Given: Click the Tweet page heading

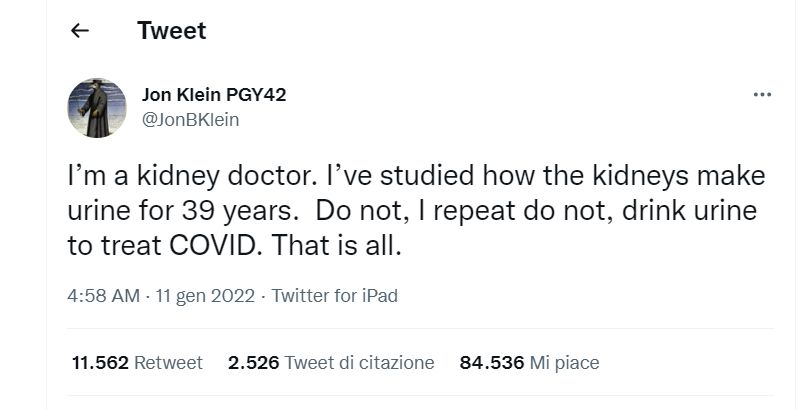Looking at the screenshot, I should 171,31.
